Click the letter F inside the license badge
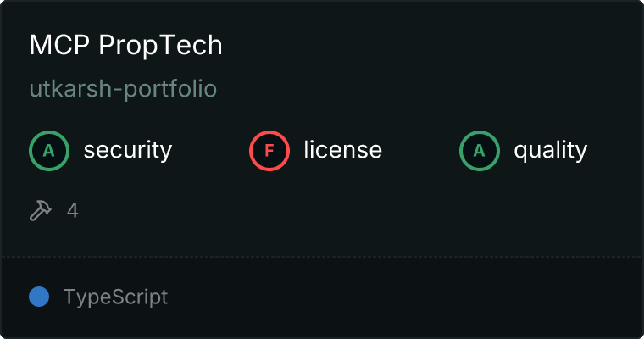This screenshot has width=644, height=339. [x=269, y=151]
